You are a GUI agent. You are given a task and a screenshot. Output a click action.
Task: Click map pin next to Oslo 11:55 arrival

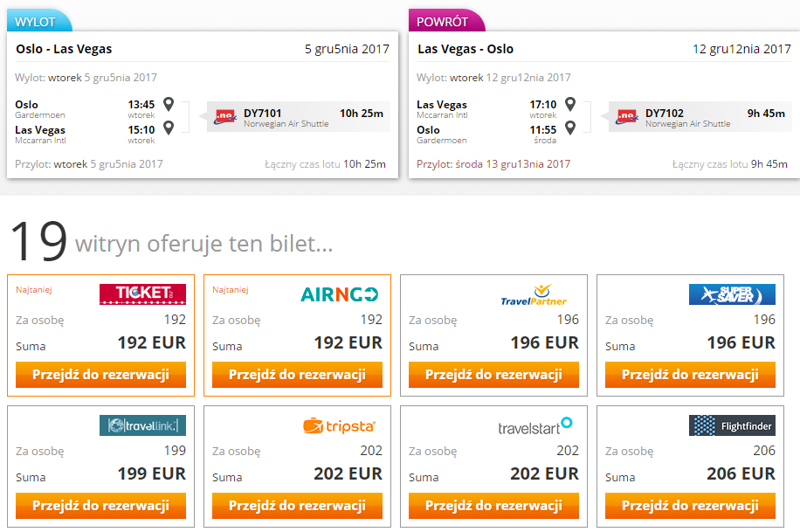click(570, 128)
